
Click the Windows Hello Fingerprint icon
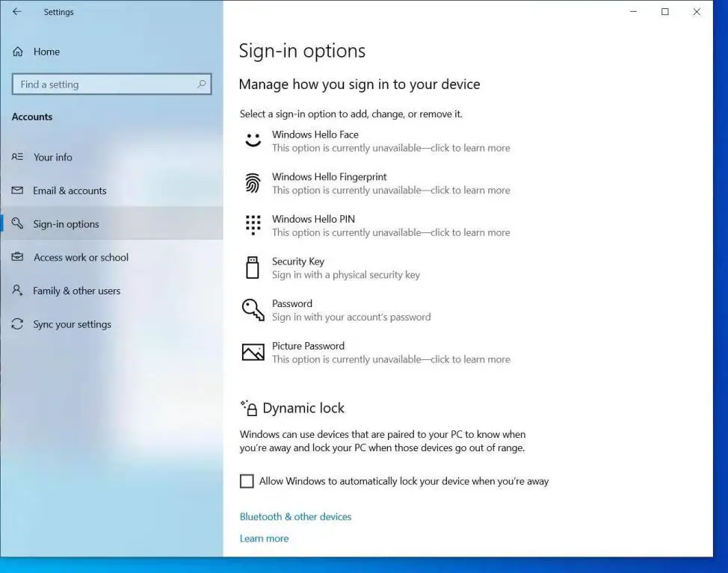click(x=253, y=183)
